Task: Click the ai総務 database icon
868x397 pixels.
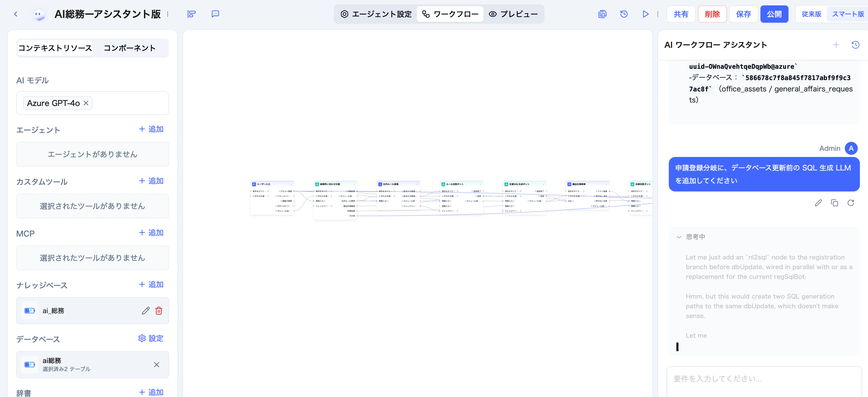Action: tap(30, 365)
